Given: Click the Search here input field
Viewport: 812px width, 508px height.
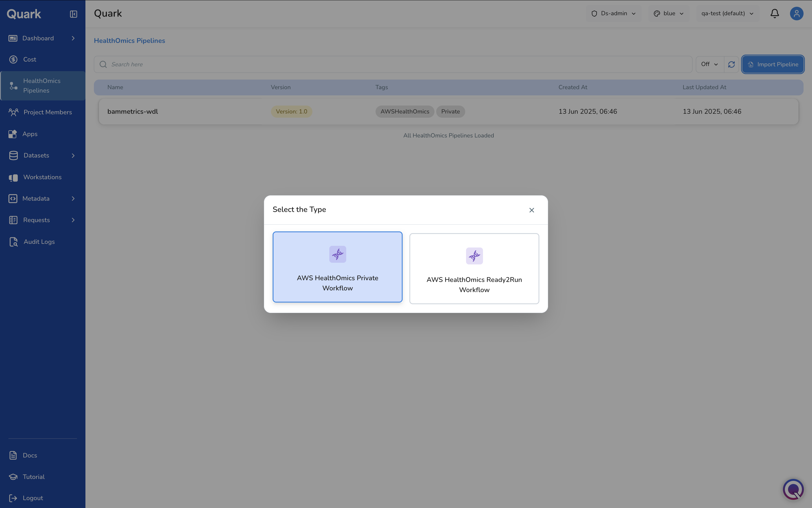Looking at the screenshot, I should 393,65.
